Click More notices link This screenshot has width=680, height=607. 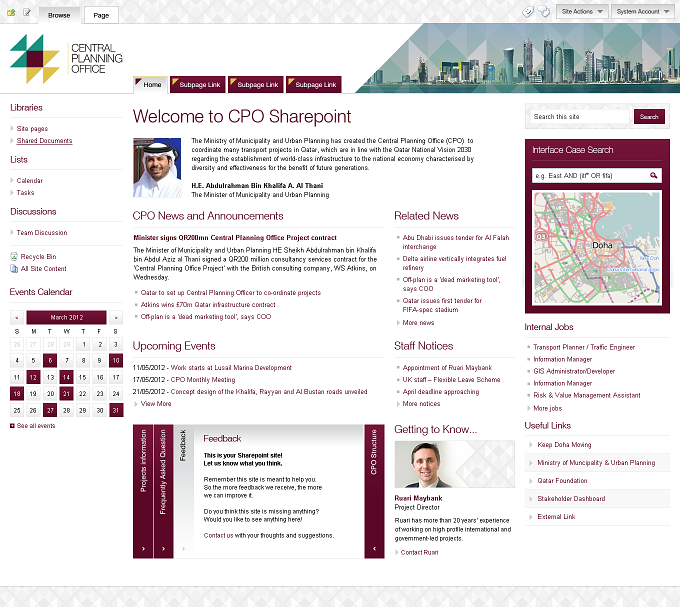point(421,404)
